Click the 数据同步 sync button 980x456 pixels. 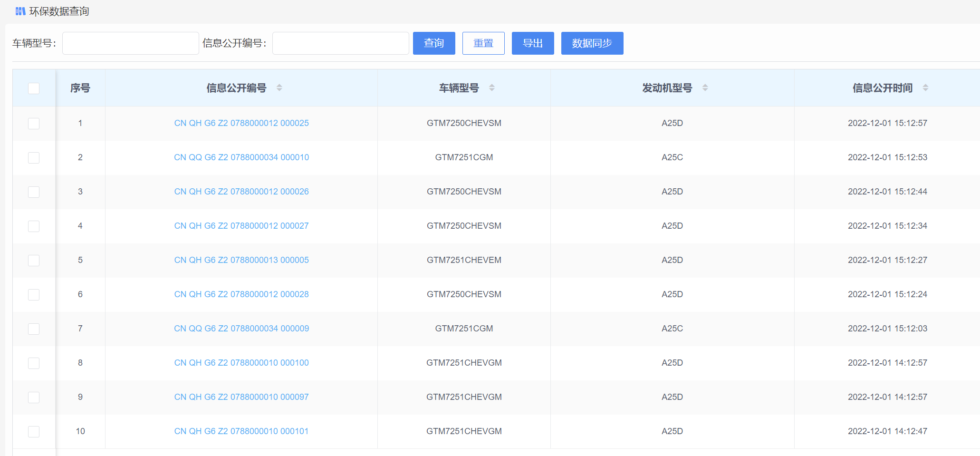592,43
